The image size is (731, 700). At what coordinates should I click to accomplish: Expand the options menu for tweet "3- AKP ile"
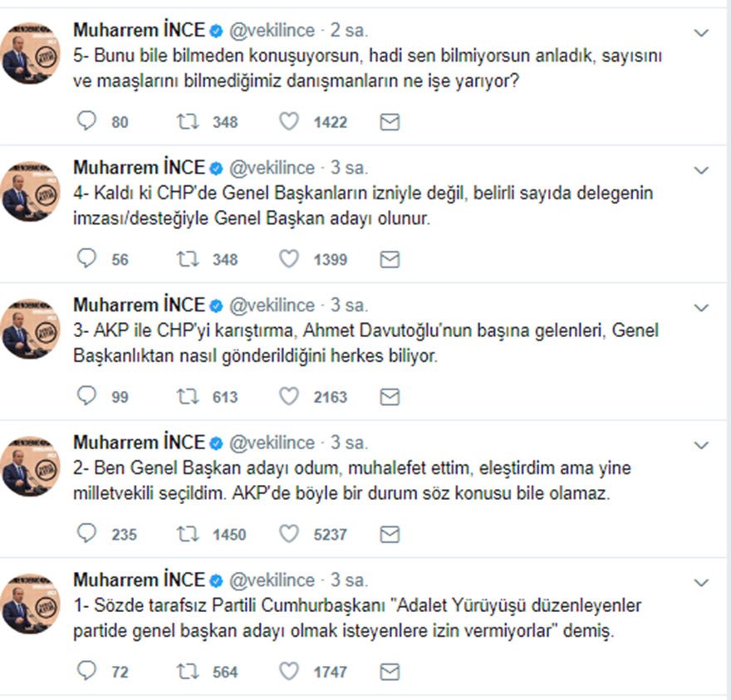pyautogui.click(x=701, y=308)
